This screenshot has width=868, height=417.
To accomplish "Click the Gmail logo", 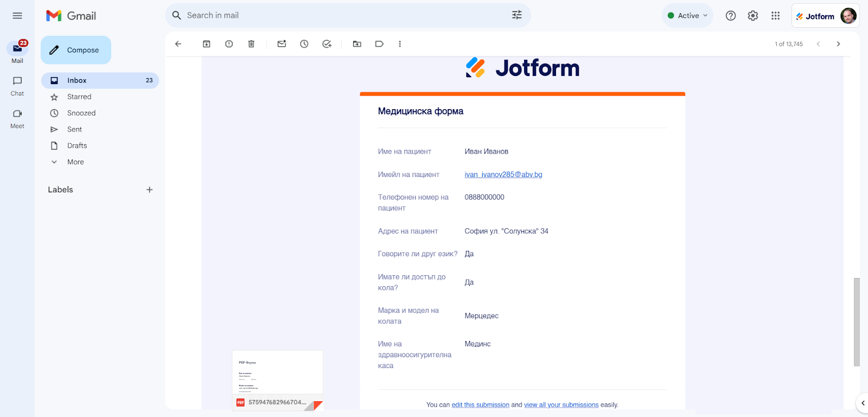I will click(x=71, y=16).
